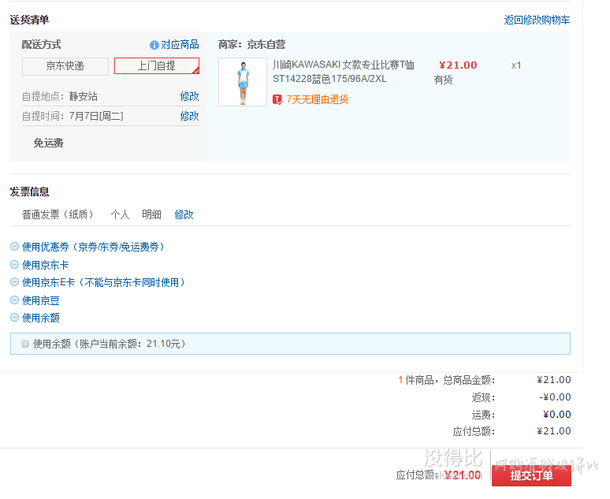Click the 普通发票（纸质） invoice type text
The image size is (610, 499).
(x=58, y=214)
